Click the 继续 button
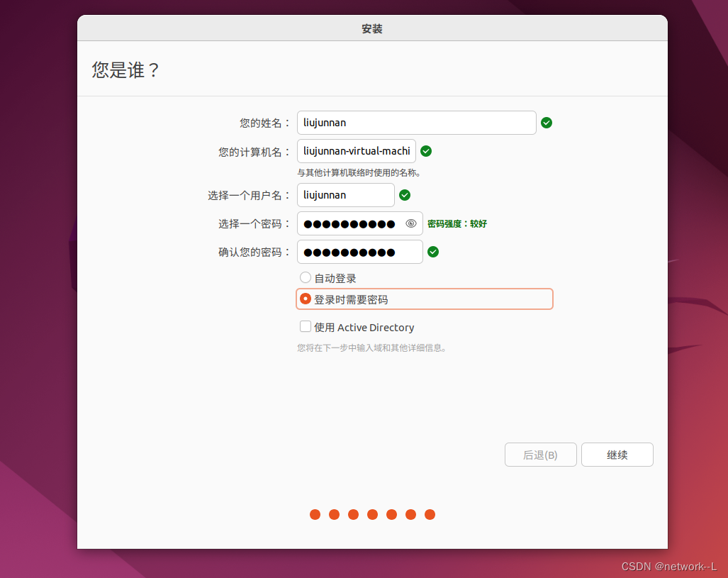Screen dimensions: 728x578 [617, 455]
